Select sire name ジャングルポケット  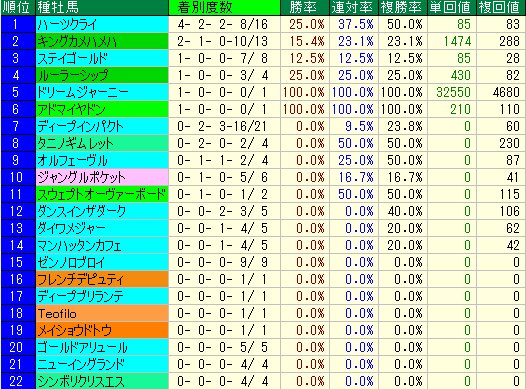point(82,177)
